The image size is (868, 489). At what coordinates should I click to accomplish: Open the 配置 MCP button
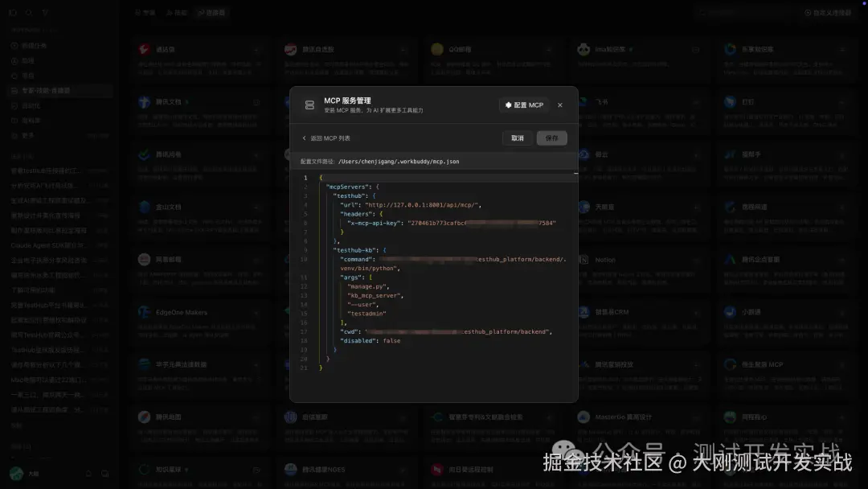524,105
